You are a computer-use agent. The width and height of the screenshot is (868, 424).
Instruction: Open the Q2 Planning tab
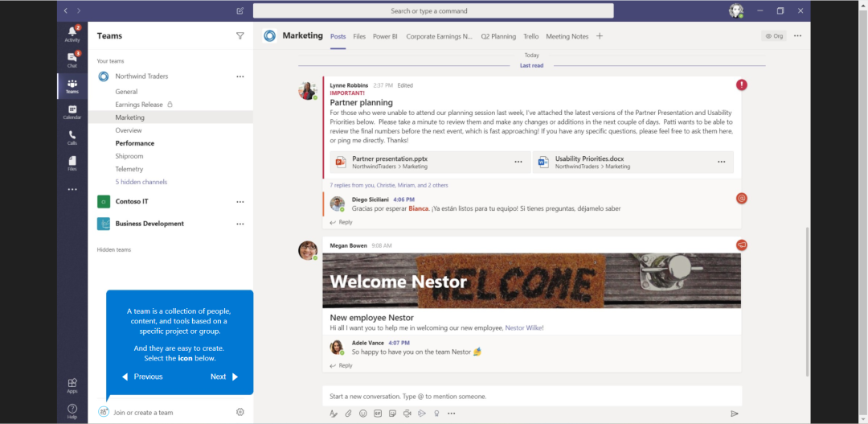pos(498,36)
